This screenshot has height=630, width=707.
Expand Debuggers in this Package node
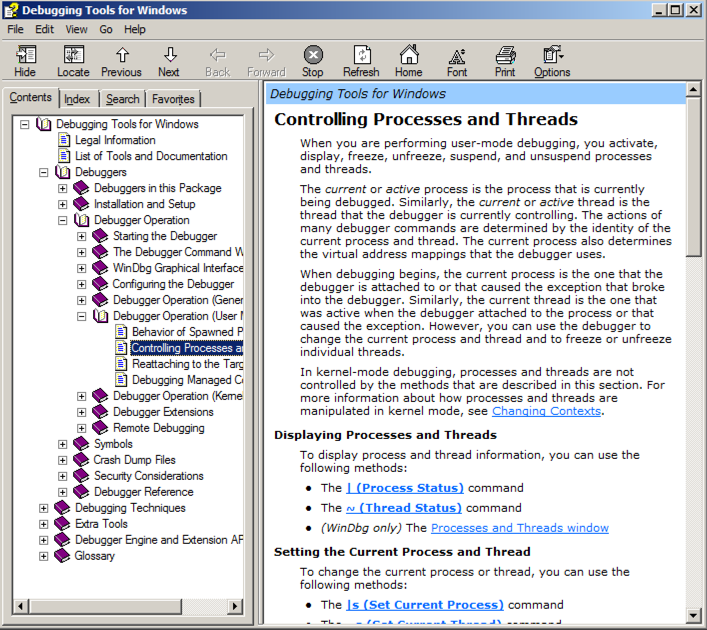pyautogui.click(x=63, y=188)
